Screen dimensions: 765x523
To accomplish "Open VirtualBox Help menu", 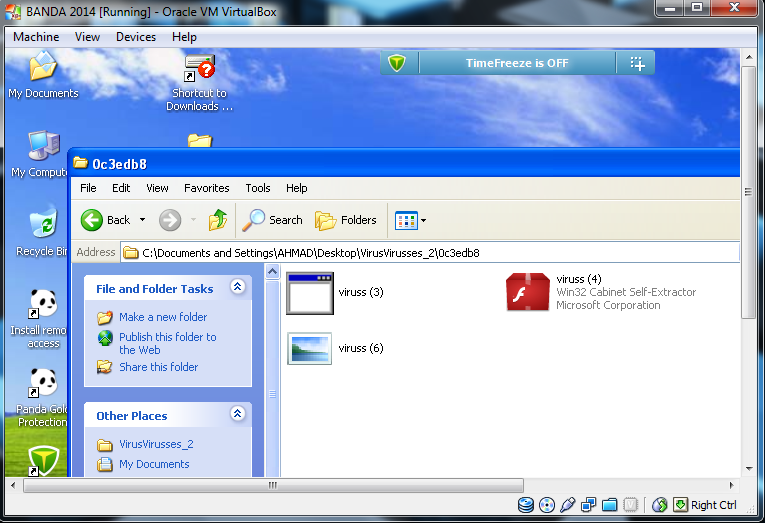I will 184,37.
